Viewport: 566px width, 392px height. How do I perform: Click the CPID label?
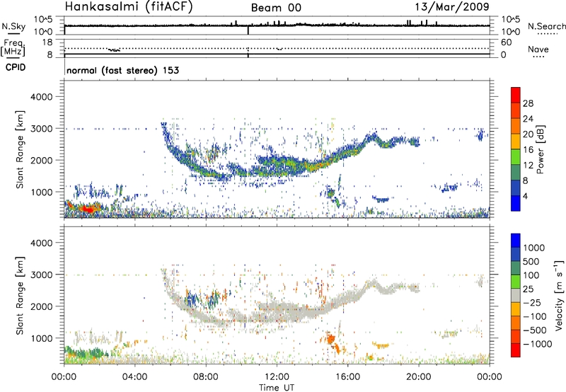click(16, 67)
